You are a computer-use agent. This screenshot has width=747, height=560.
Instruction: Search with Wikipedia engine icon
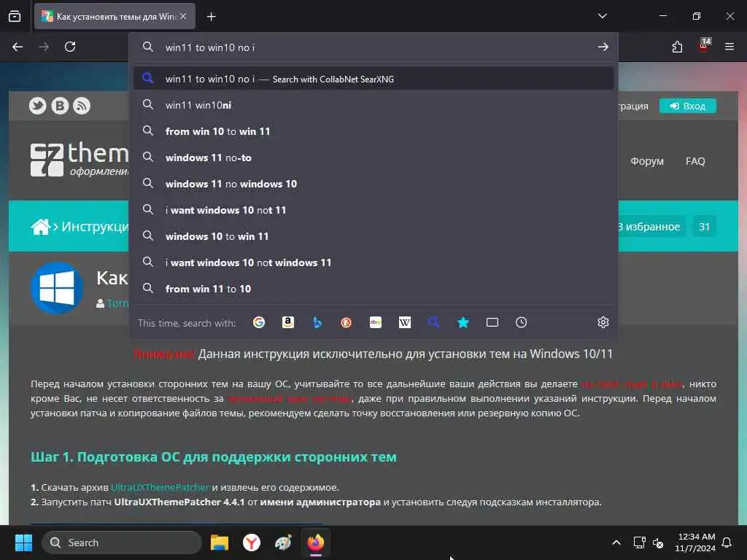(404, 322)
